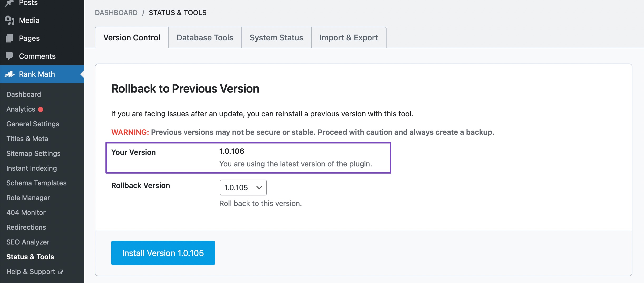The image size is (644, 283).
Task: Click 'You are using the latest version' text
Action: click(x=296, y=164)
